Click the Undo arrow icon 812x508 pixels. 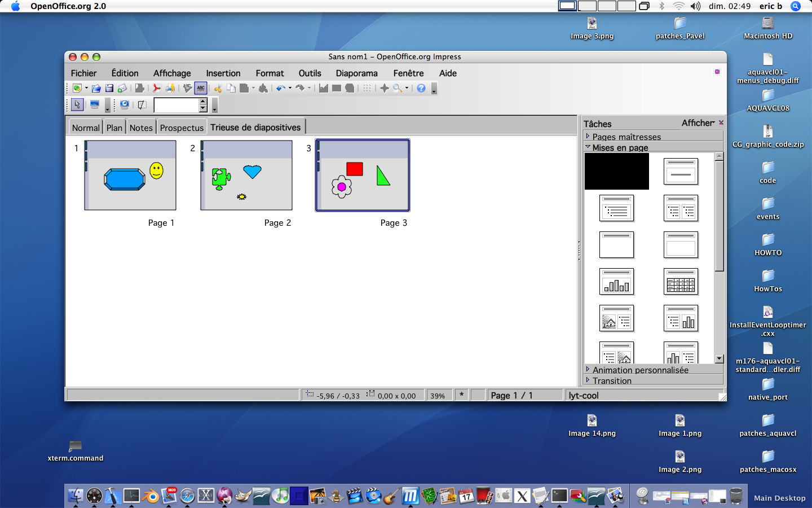click(x=281, y=88)
